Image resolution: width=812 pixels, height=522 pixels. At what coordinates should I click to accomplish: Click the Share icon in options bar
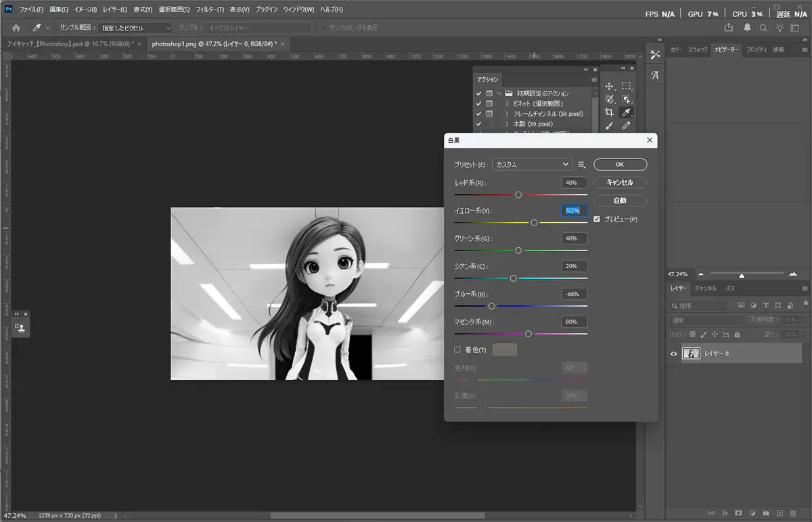(729, 28)
